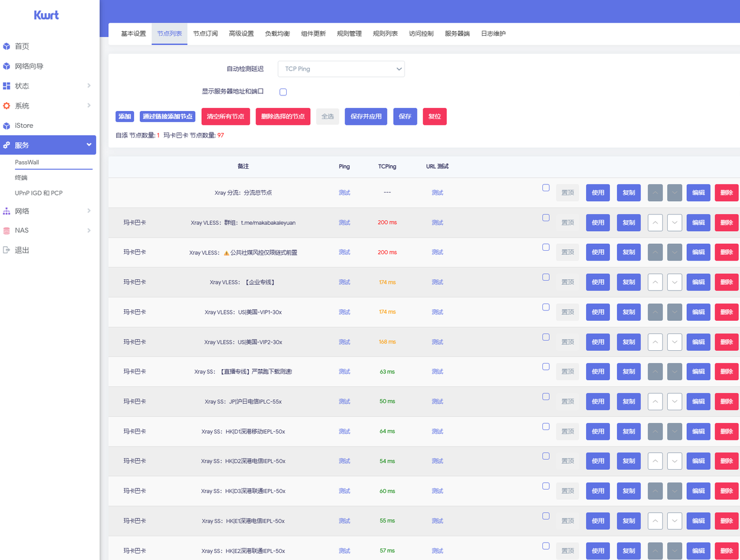
Task: Click the 退出 logout icon
Action: [x=7, y=250]
